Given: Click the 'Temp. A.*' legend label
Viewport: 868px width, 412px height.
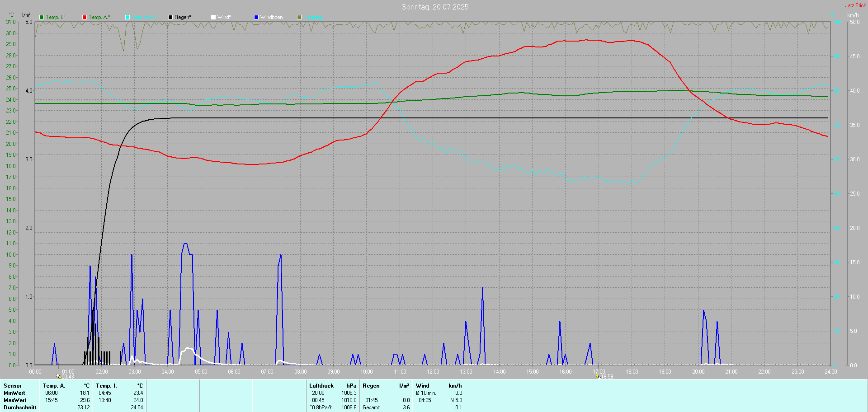Looking at the screenshot, I should coord(99,17).
